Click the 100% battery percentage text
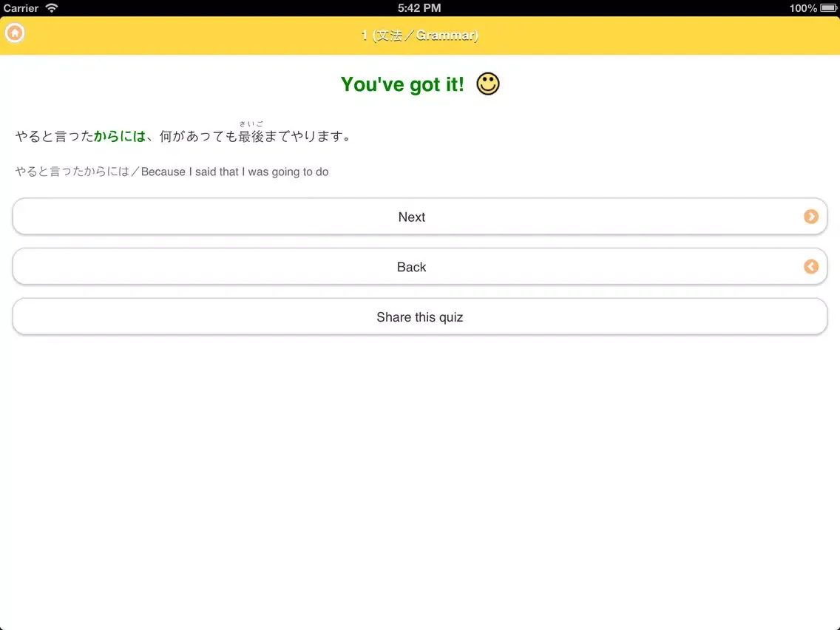The width and height of the screenshot is (840, 630). coord(802,8)
